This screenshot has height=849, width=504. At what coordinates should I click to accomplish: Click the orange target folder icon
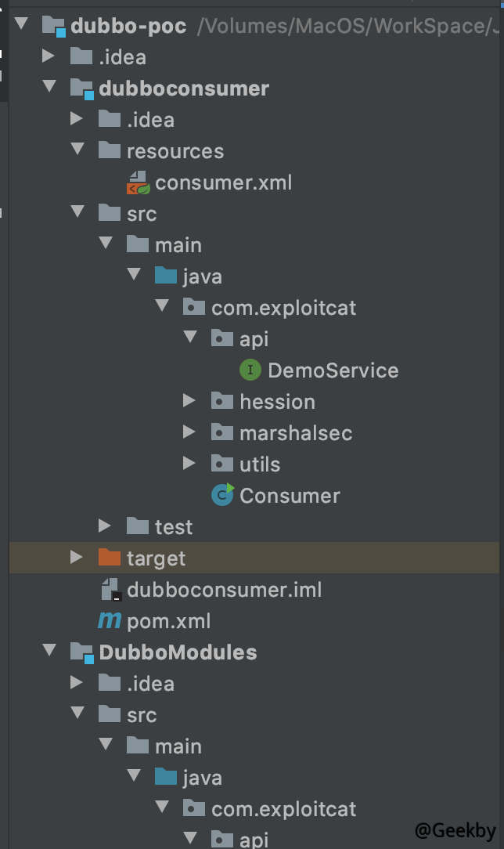click(x=110, y=558)
